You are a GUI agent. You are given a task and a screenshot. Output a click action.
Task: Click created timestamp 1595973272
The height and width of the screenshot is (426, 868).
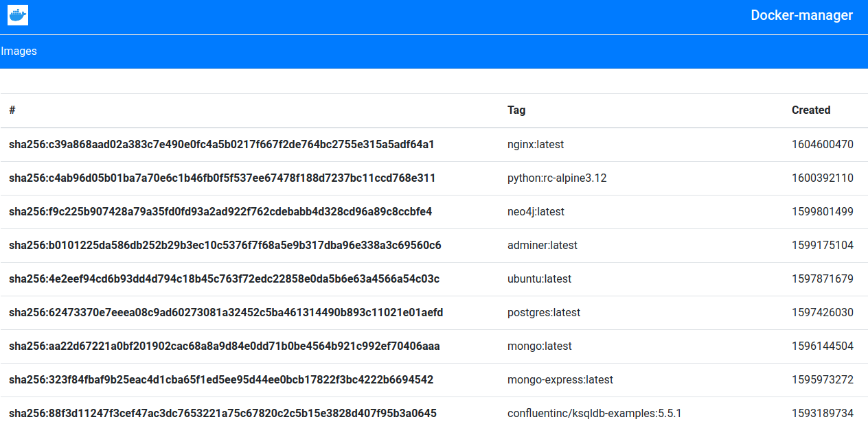pyautogui.click(x=823, y=379)
